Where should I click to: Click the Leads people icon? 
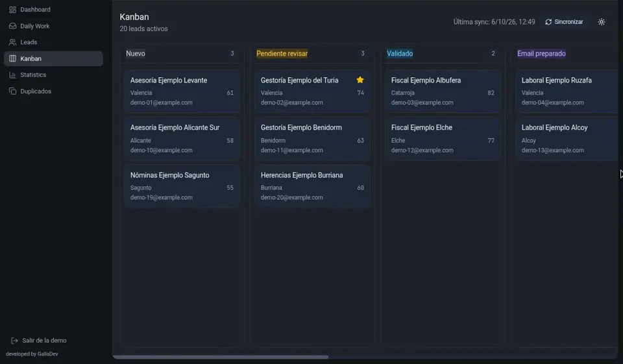pyautogui.click(x=13, y=42)
